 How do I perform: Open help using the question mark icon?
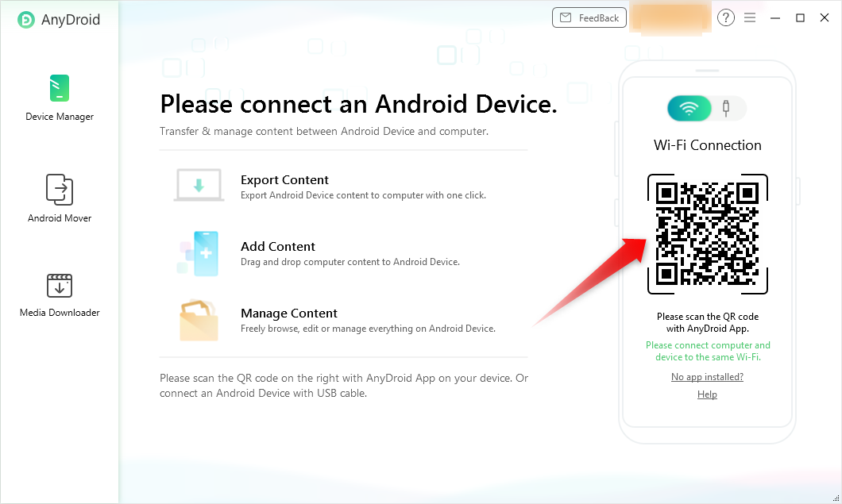point(725,17)
